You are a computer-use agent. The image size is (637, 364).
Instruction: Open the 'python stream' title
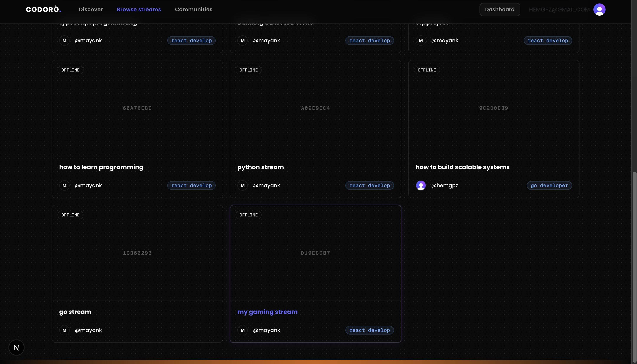tap(261, 167)
